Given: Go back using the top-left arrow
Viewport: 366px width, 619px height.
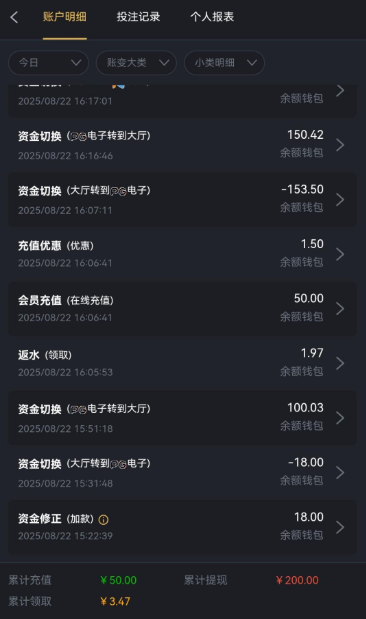Looking at the screenshot, I should point(14,17).
